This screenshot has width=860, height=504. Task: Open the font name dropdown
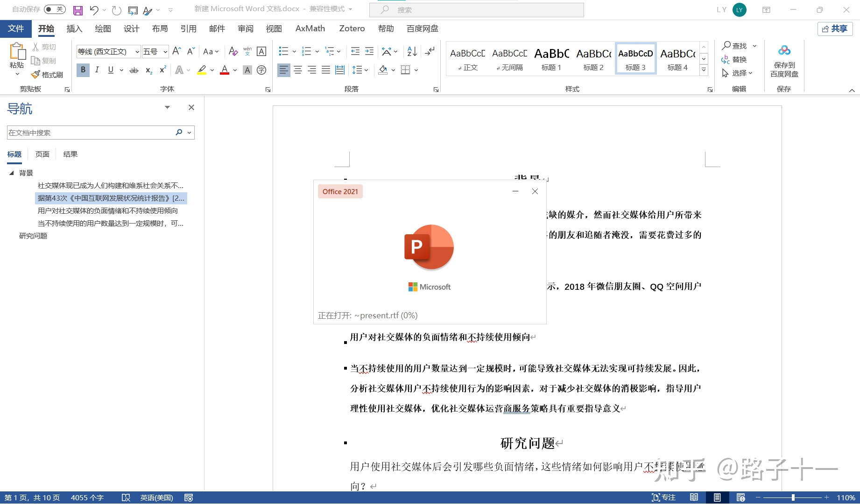coord(137,52)
